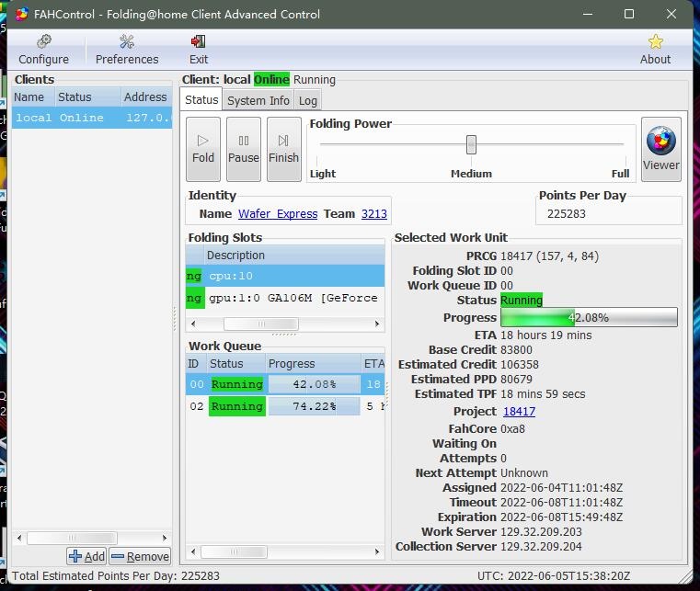The image size is (700, 591).
Task: Add a new client
Action: [86, 556]
